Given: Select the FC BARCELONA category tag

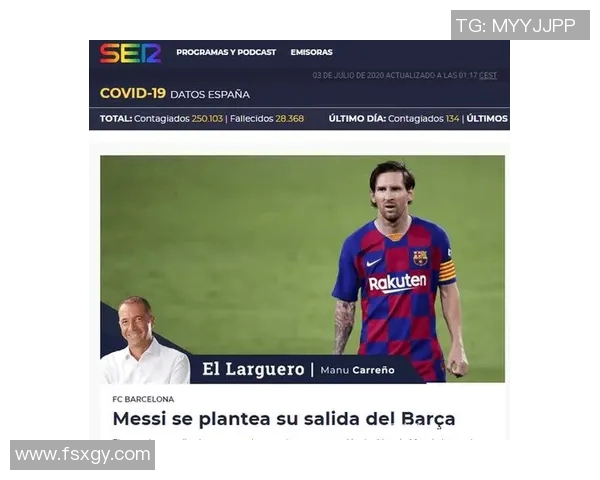Looking at the screenshot, I should tap(143, 399).
